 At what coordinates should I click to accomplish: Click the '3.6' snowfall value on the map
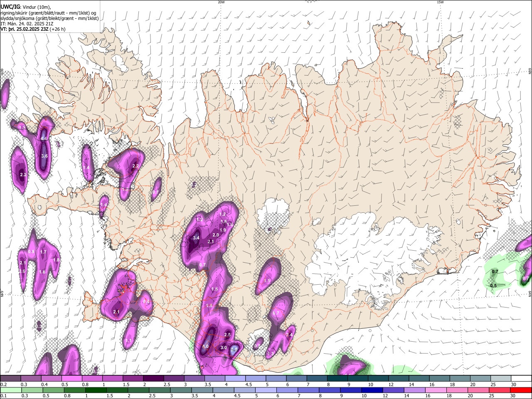pyautogui.click(x=44, y=156)
